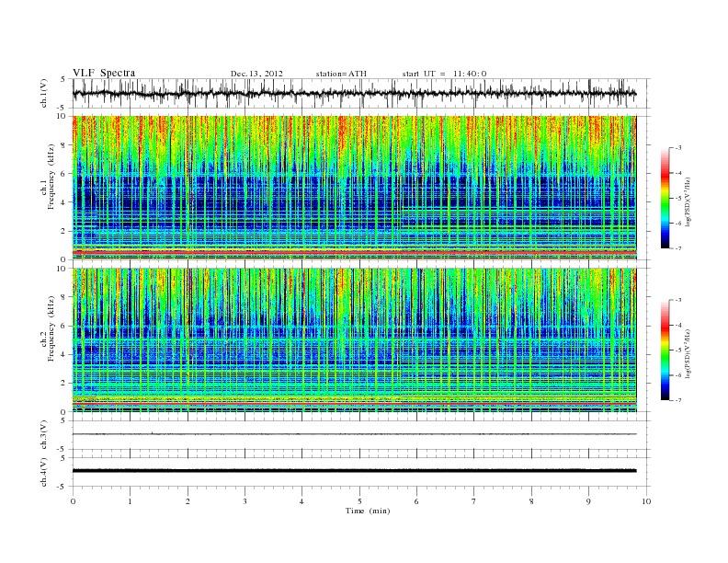Viewport: 728px width, 563px height.
Task: Click time-axis tick label "7"
Action: pyautogui.click(x=474, y=501)
